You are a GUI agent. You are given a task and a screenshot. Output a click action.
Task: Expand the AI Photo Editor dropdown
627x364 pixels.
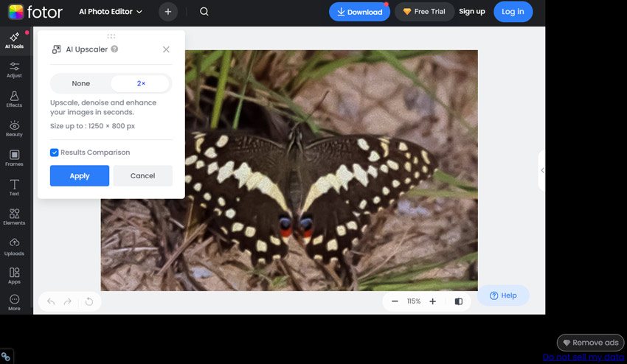111,12
